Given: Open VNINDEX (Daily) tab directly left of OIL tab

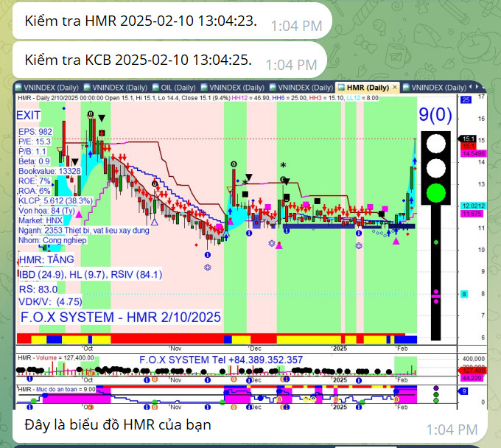Looking at the screenshot, I should 116,88.
